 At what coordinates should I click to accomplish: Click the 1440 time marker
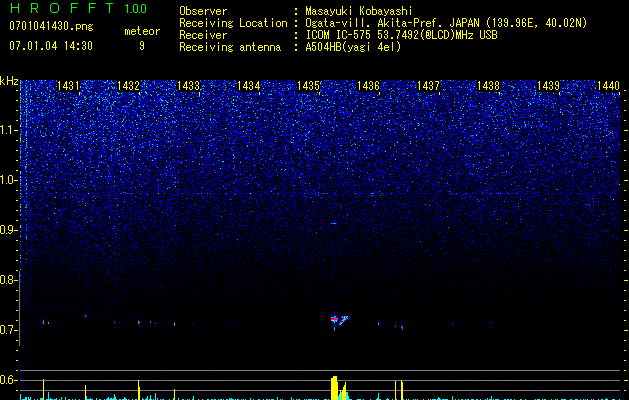click(x=608, y=86)
